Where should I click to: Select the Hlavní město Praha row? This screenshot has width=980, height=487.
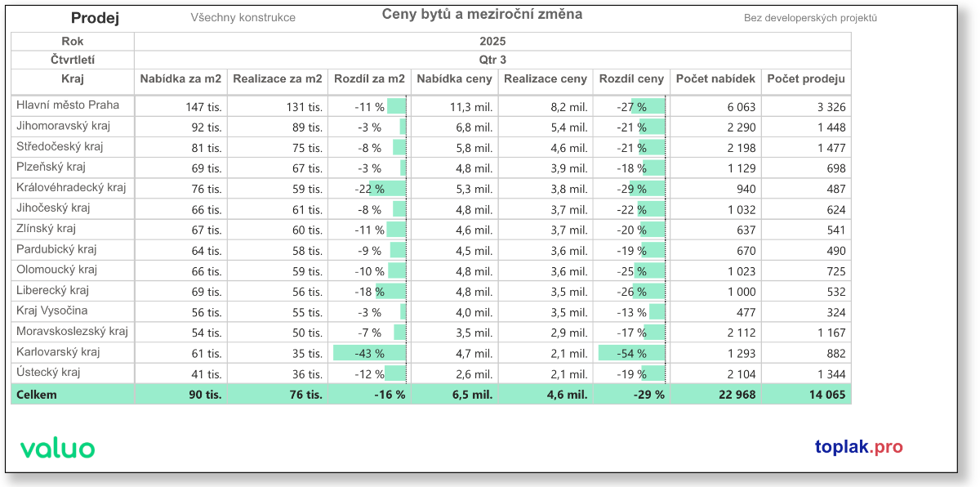pos(68,105)
